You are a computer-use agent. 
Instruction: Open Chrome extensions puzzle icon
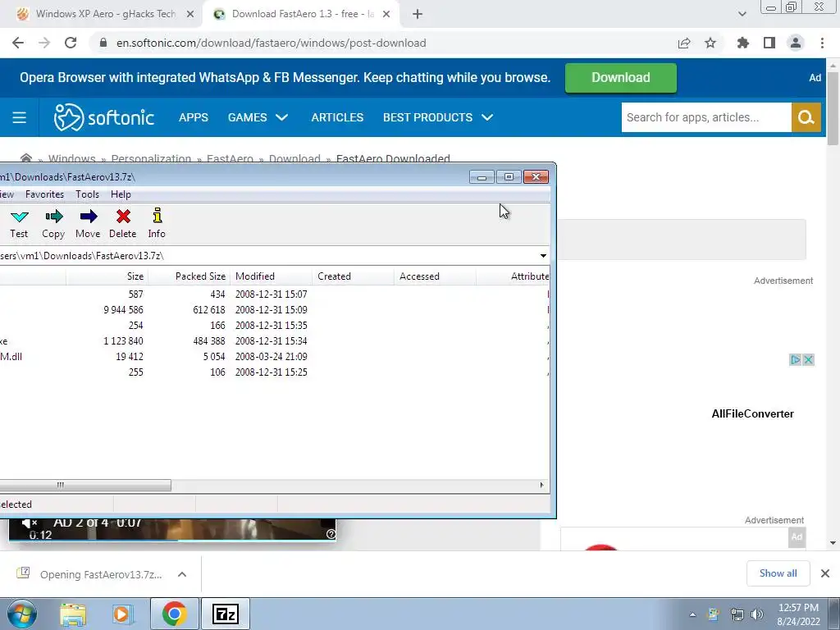click(743, 43)
